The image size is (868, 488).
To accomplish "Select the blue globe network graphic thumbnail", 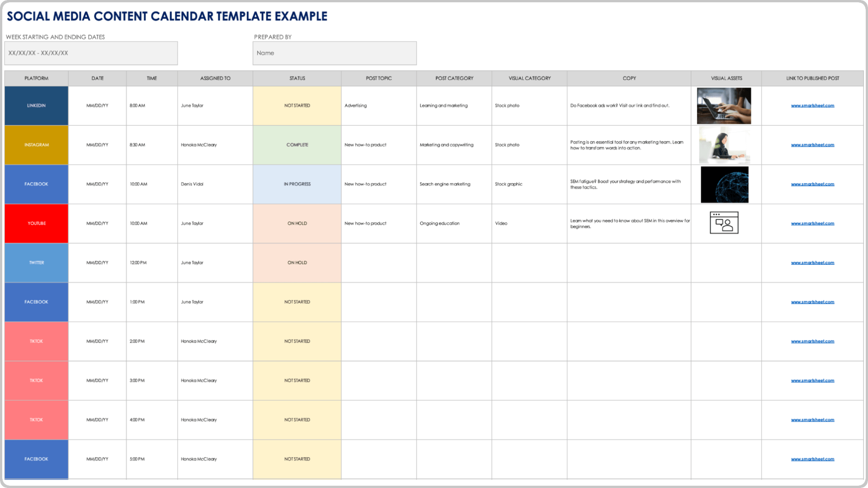I will point(724,184).
